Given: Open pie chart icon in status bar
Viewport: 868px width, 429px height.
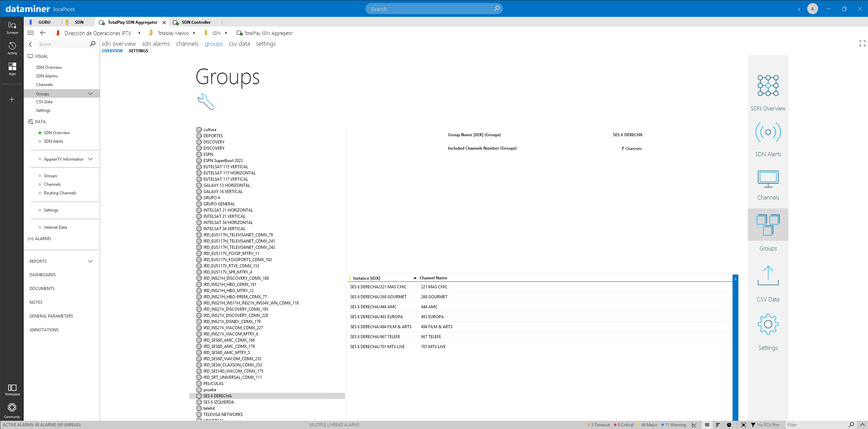Looking at the screenshot, I should (x=729, y=425).
